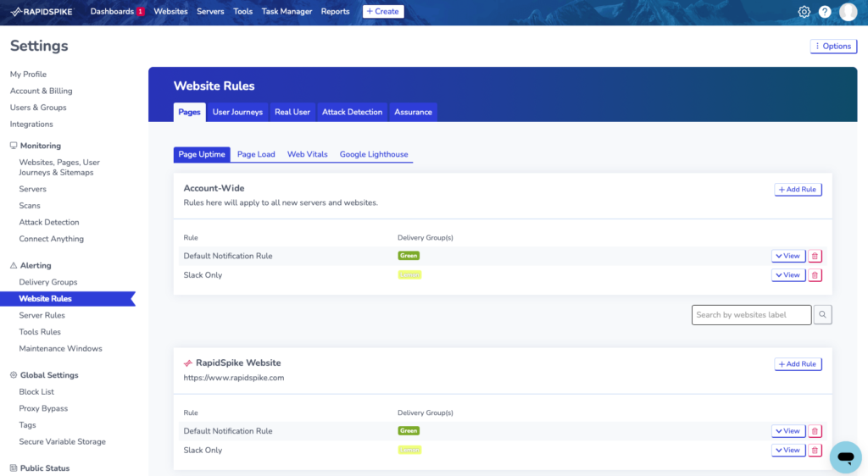Screen dimensions: 868x476
Task: Open Integrations settings
Action: tap(31, 124)
